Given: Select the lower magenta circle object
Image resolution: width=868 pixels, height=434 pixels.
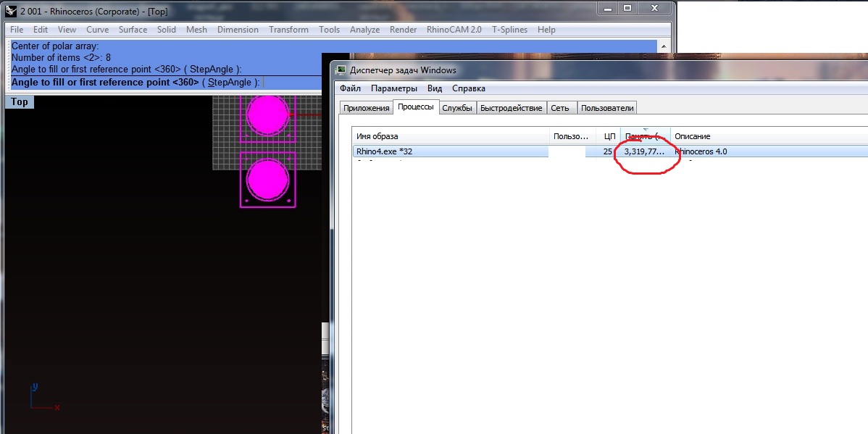Looking at the screenshot, I should click(x=267, y=179).
